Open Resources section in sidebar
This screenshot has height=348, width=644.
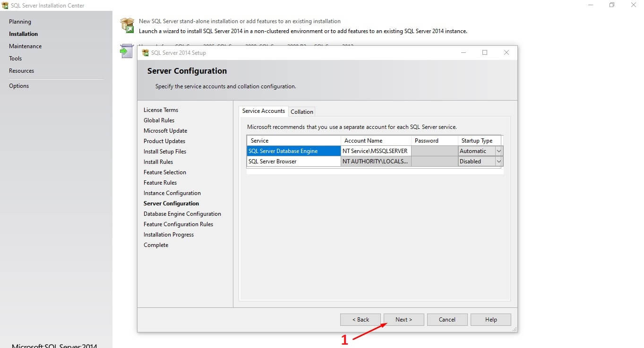21,71
